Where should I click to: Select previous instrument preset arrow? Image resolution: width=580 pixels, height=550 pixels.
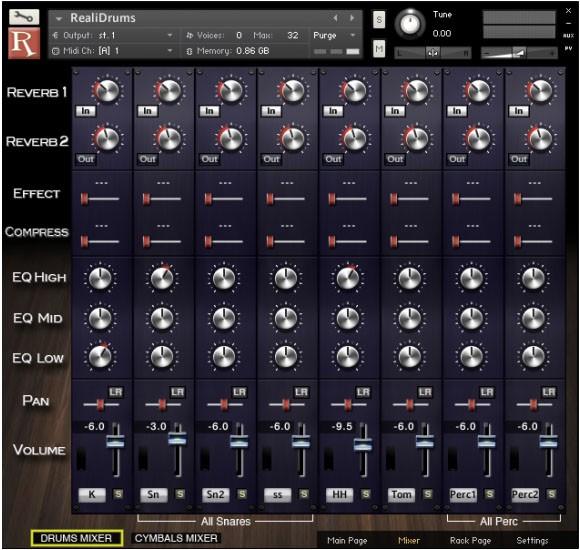[335, 18]
